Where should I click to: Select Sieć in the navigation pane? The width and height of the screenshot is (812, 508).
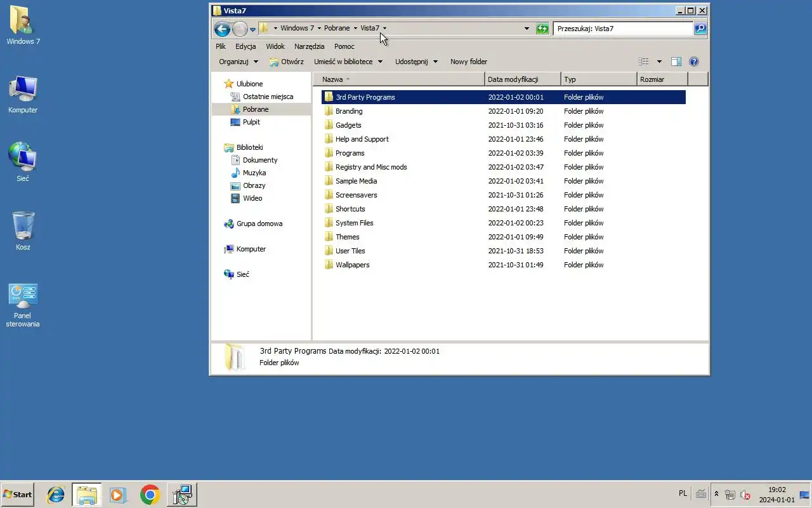237,274
